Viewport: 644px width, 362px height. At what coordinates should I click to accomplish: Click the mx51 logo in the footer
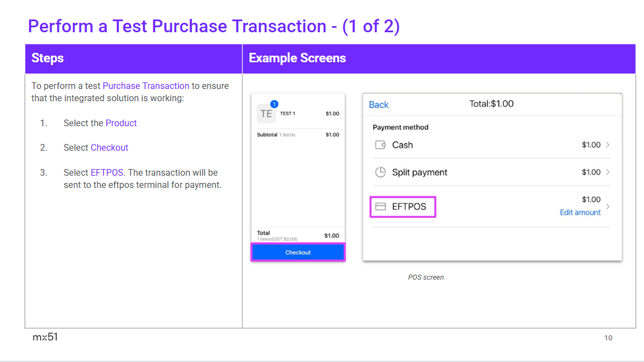[45, 337]
